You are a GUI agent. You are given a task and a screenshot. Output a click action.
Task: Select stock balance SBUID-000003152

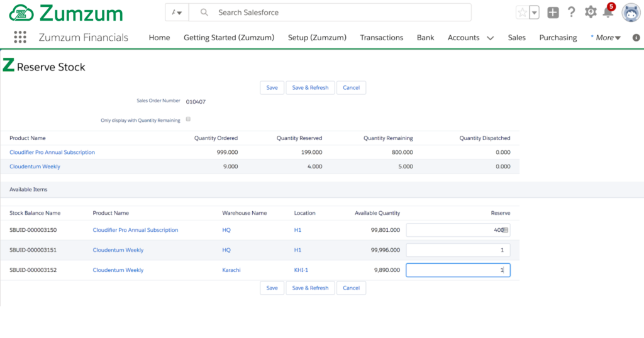(x=33, y=270)
